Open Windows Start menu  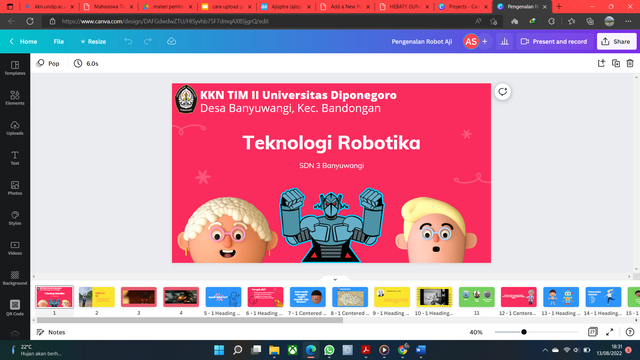coord(219,350)
